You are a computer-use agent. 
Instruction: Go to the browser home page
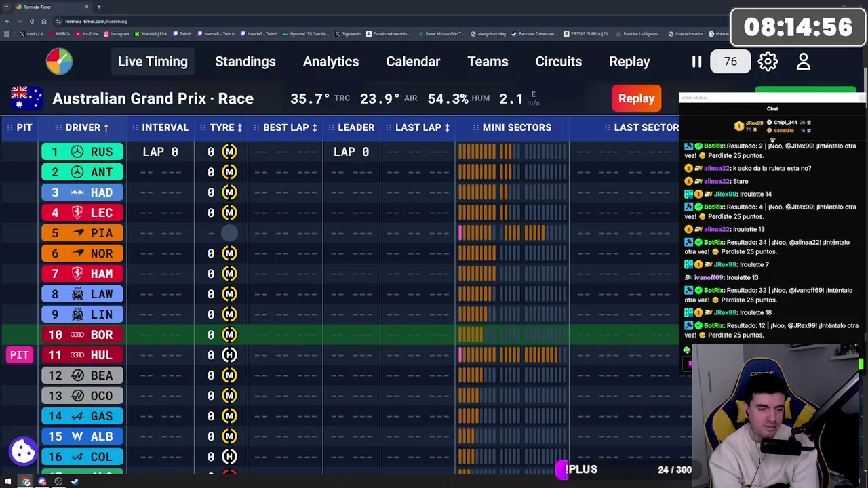[x=44, y=21]
